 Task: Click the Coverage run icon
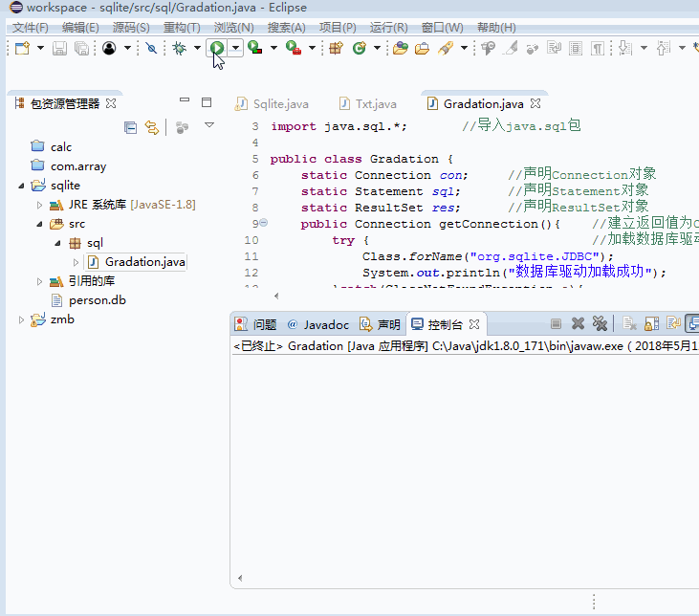click(x=255, y=48)
